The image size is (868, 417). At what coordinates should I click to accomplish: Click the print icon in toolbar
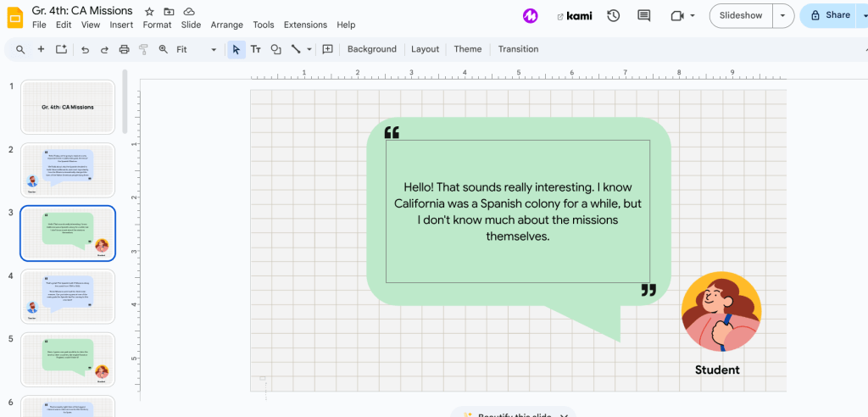[x=125, y=49]
